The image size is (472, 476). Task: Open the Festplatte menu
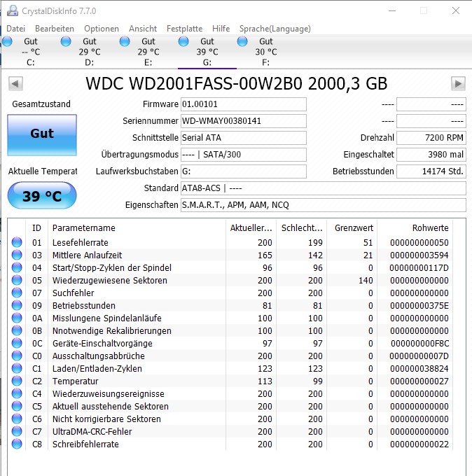(x=184, y=29)
